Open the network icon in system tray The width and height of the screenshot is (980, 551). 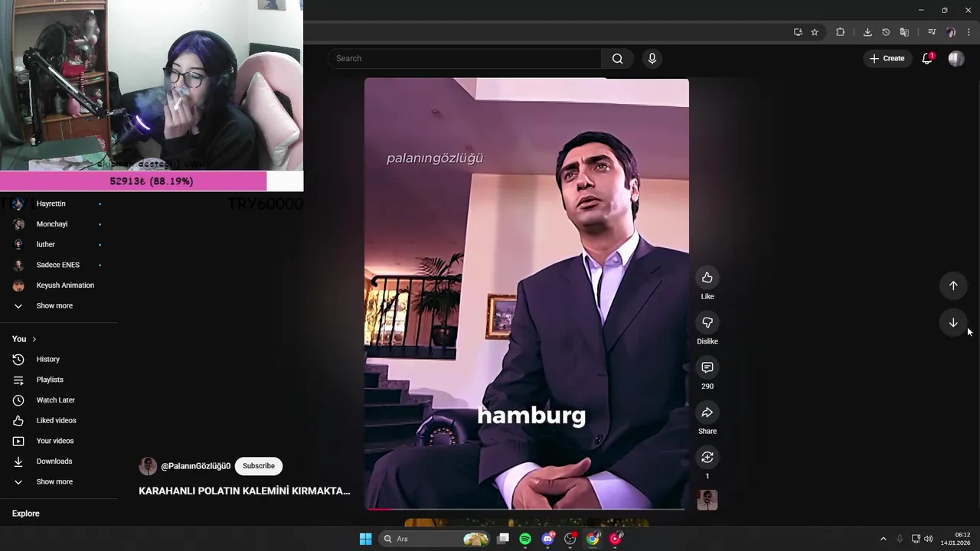[916, 539]
